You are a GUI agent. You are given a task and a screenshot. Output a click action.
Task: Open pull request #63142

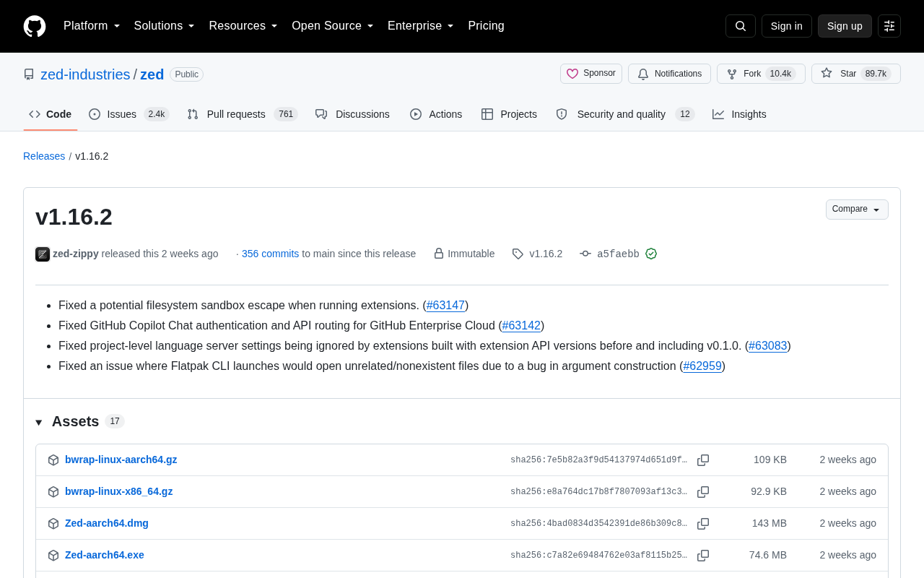[x=521, y=326]
